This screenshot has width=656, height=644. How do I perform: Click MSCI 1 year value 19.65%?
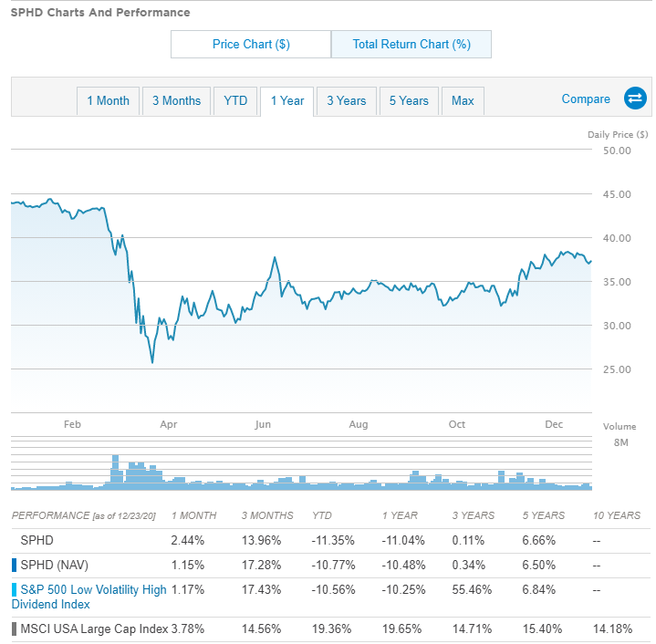point(401,628)
